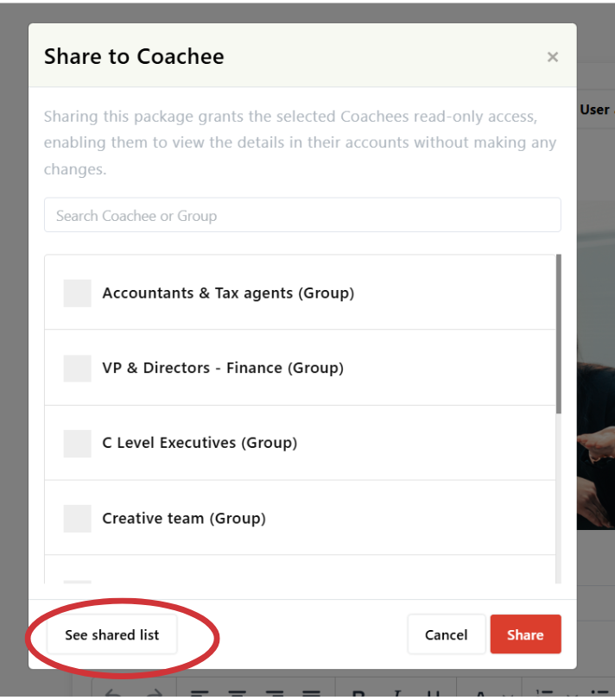This screenshot has height=700, width=615.
Task: Switch to the User tab behind dialog
Action: coord(596,110)
